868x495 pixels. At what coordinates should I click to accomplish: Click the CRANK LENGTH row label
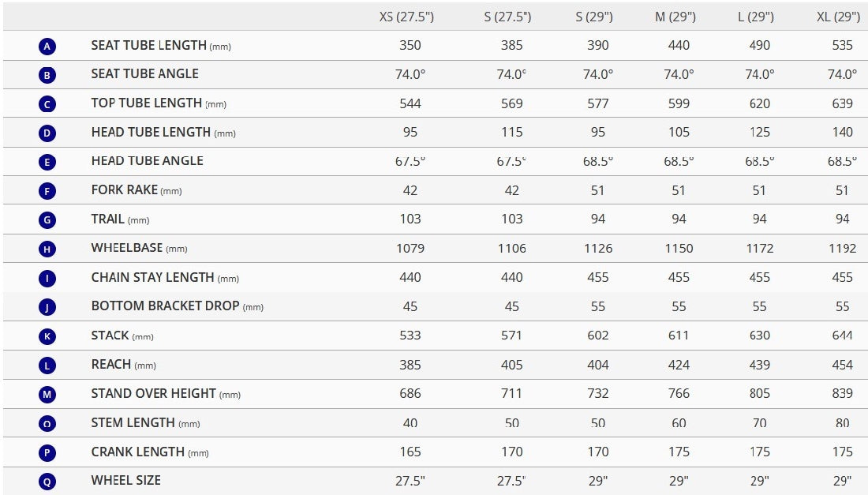click(x=150, y=452)
